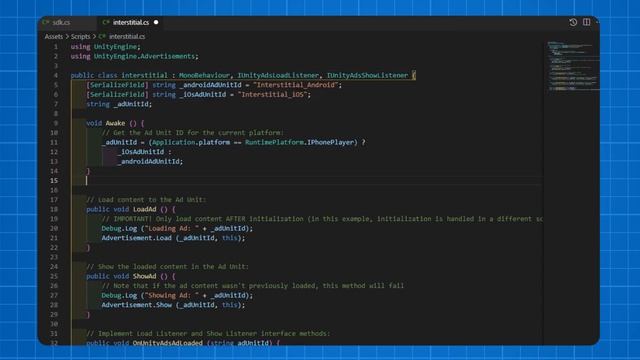Click comment '// Get the Ad Unit ID' line
Image resolution: width=640 pixels, height=360 pixels.
pos(193,133)
